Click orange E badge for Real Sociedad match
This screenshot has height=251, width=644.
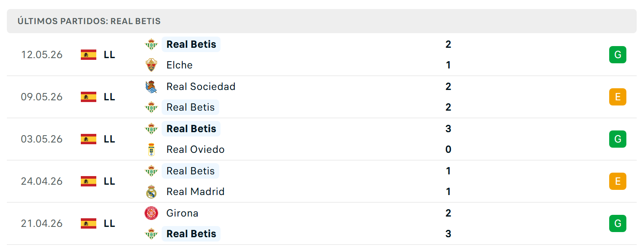click(618, 97)
